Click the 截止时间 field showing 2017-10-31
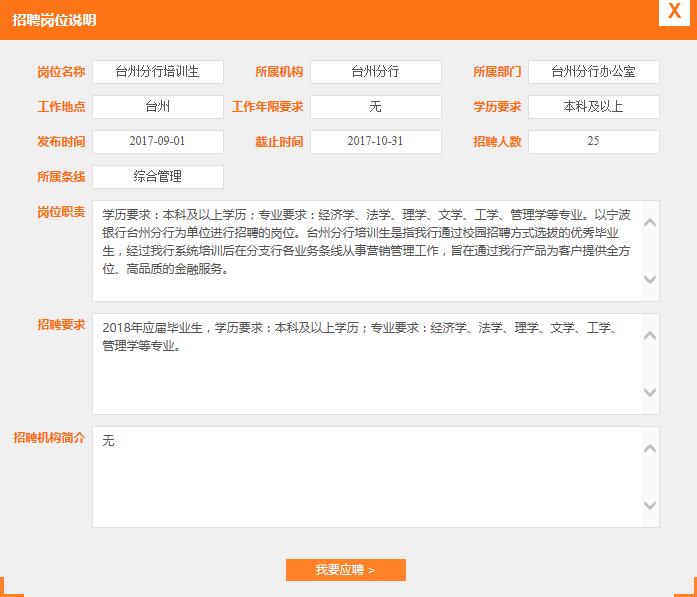 click(x=375, y=142)
